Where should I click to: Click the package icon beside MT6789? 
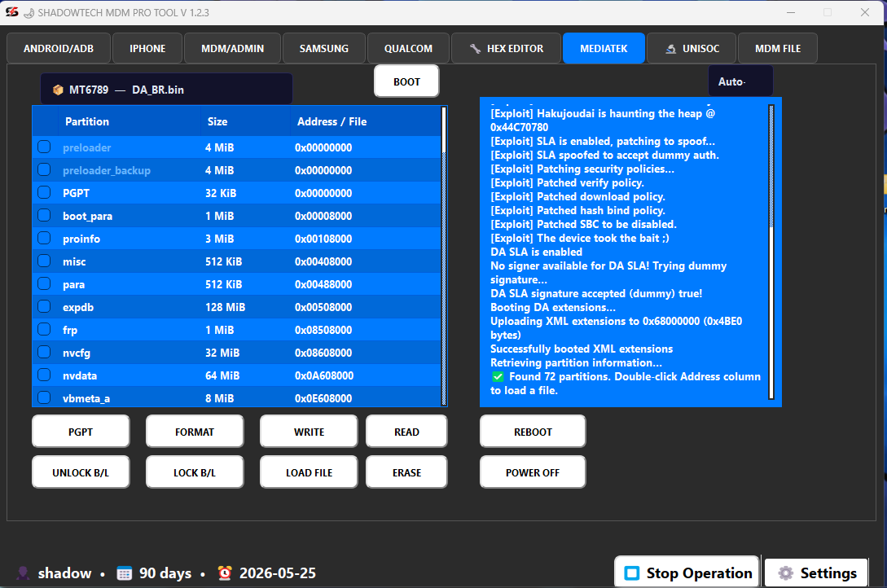tap(58, 90)
